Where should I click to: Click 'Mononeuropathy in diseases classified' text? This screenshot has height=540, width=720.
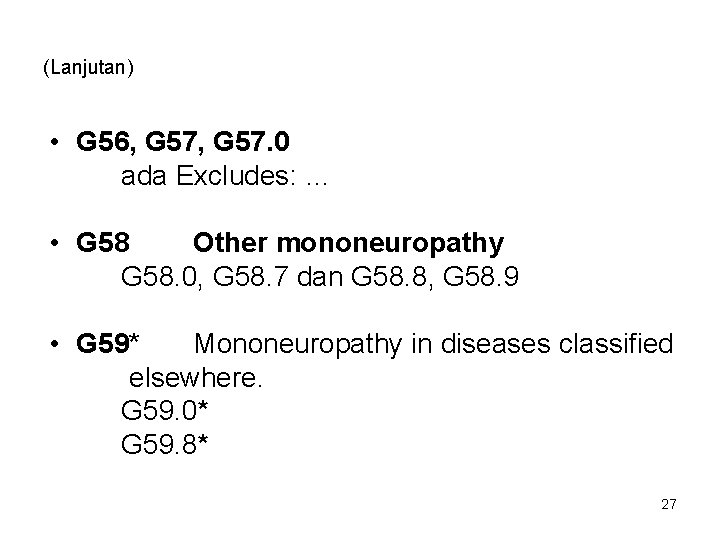pos(433,345)
